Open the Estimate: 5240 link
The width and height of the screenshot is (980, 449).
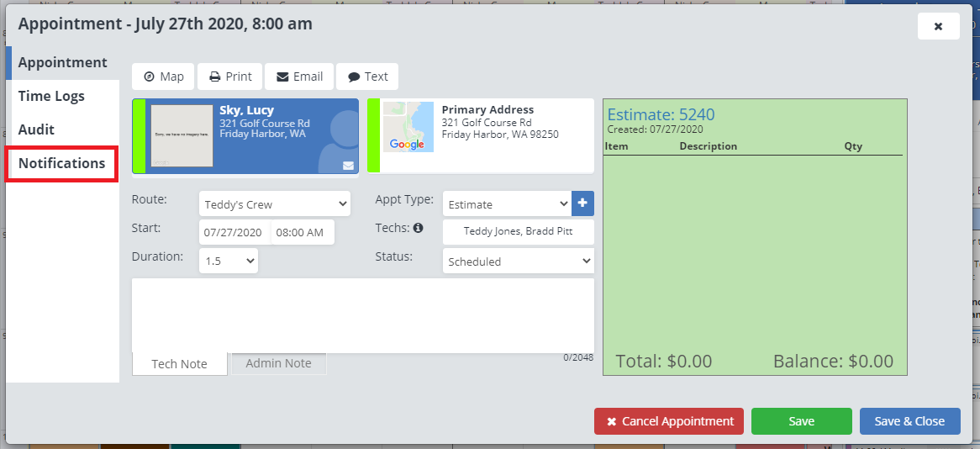pyautogui.click(x=661, y=114)
